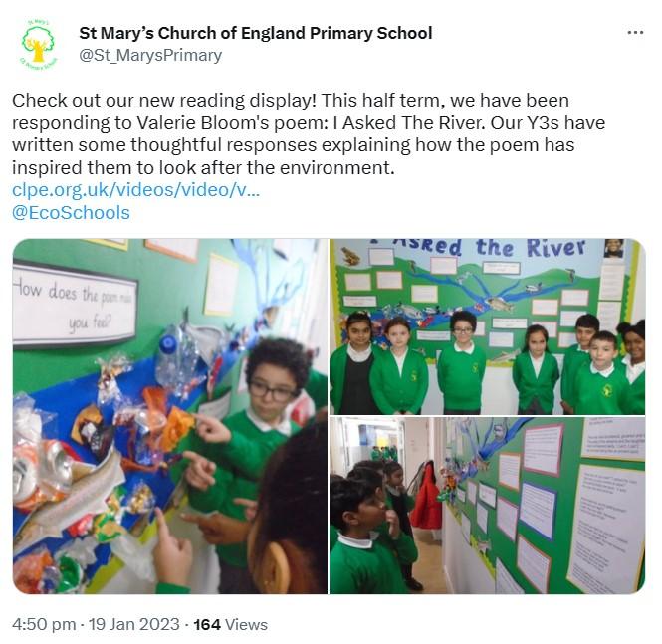This screenshot has height=644, width=662.
Task: Open the group photo under 'I Asked the River' banner
Action: click(x=487, y=326)
